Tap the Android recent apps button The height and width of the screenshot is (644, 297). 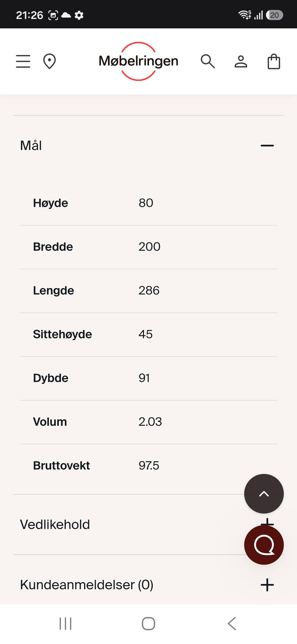coord(65,624)
